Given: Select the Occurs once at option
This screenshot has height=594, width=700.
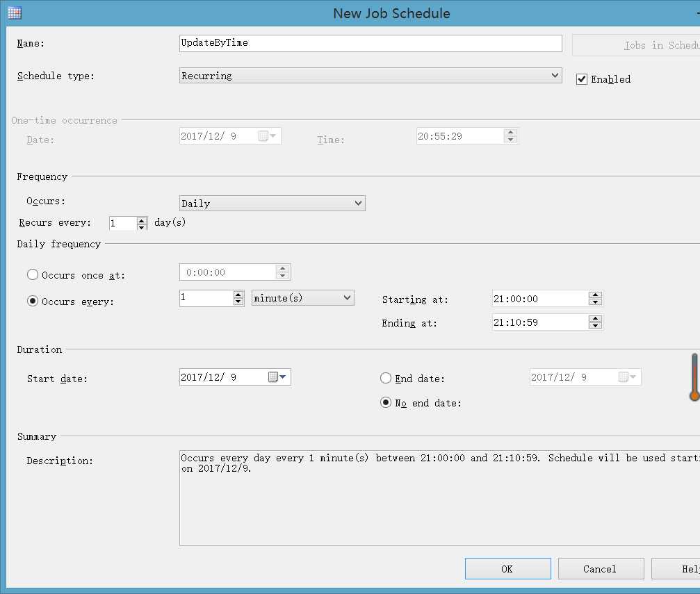Looking at the screenshot, I should coord(33,274).
